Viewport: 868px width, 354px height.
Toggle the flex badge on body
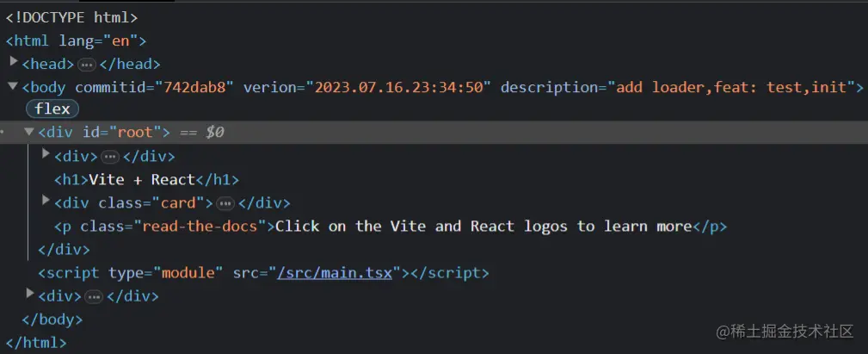point(52,109)
